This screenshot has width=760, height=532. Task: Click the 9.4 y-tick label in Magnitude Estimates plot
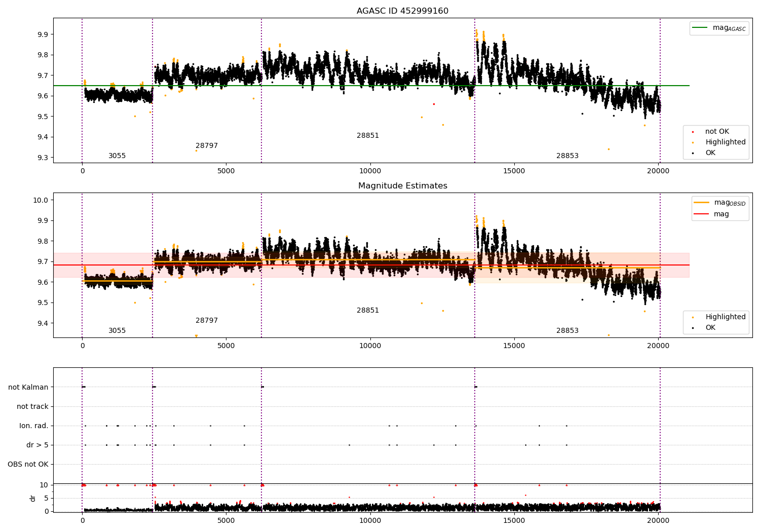[x=43, y=323]
